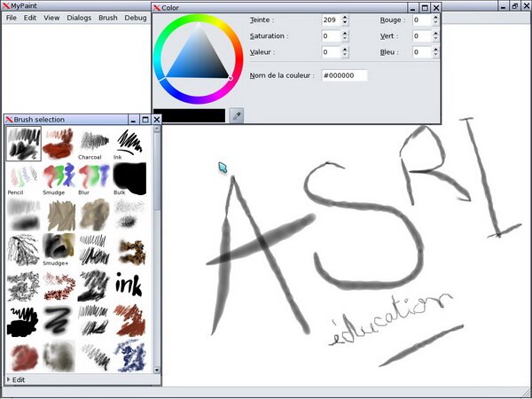This screenshot has width=532, height=399.
Task: Select the grey tangled scribble texture brush
Action: (23, 285)
